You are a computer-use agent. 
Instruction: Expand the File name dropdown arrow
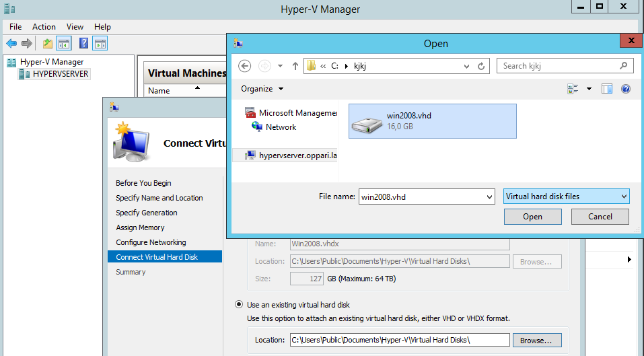[x=489, y=197]
